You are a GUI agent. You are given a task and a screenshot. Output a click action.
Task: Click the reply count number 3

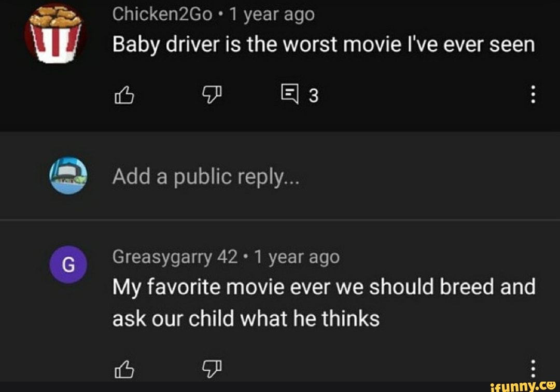pos(313,95)
